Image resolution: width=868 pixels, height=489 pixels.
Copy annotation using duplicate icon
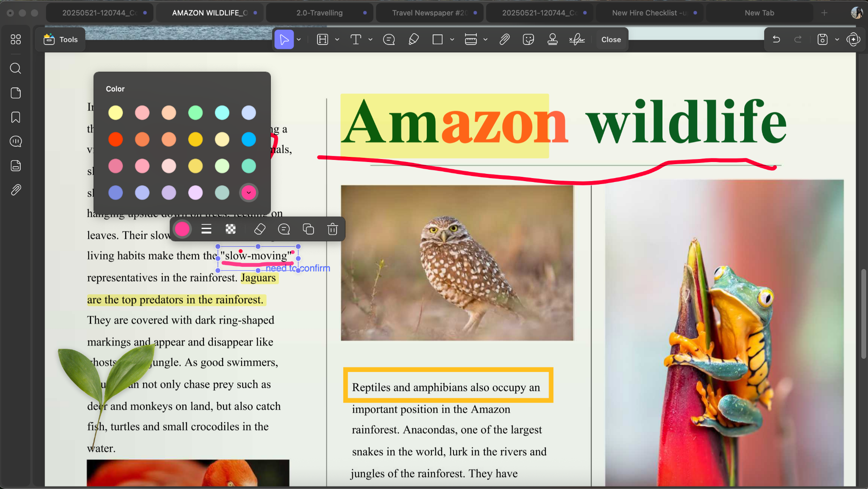tap(308, 229)
